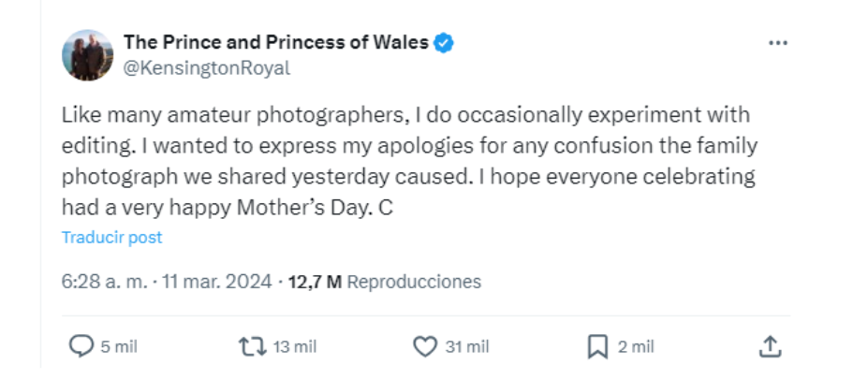Image resolution: width=868 pixels, height=379 pixels.
Task: Click the 31 mil likes count
Action: point(466,346)
